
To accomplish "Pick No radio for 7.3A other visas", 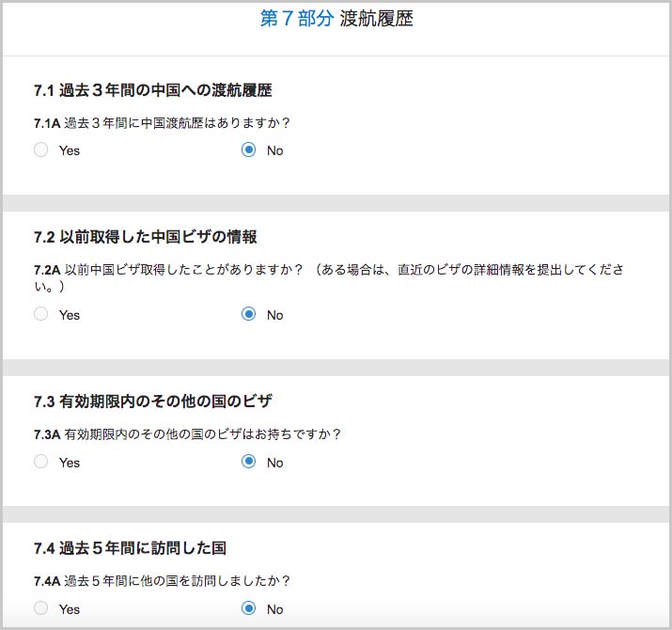I will pyautogui.click(x=248, y=462).
